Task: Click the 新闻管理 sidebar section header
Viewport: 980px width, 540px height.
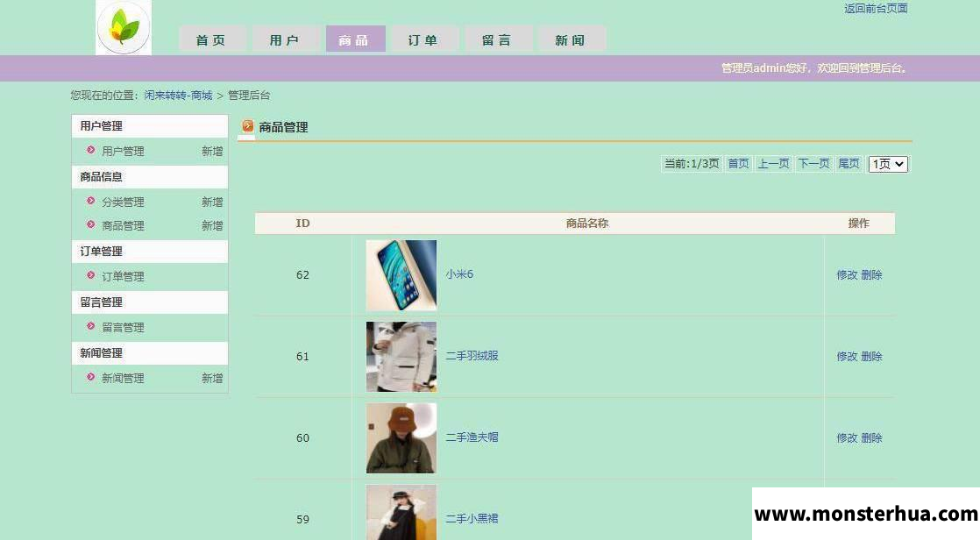Action: click(150, 353)
